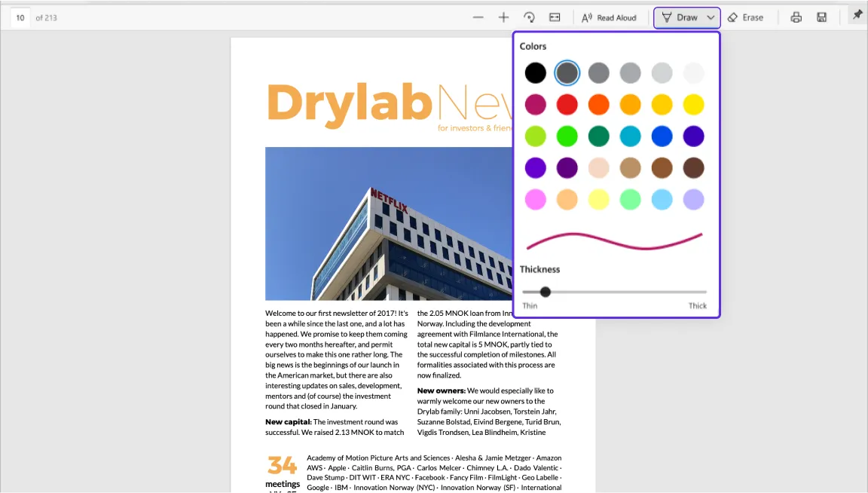Viewport: 868px width, 493px height.
Task: Choose the magenta color swatch
Action: [x=535, y=105]
